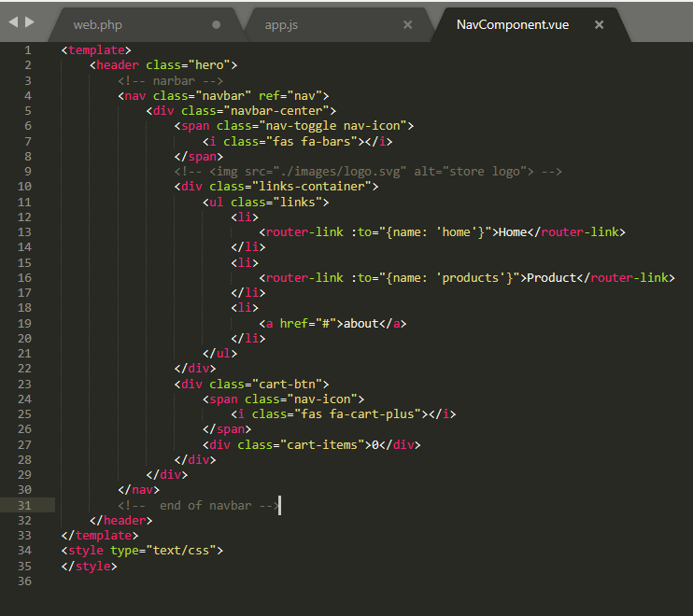693x616 pixels.
Task: Click the closing template tag on line 33
Action: (100, 536)
